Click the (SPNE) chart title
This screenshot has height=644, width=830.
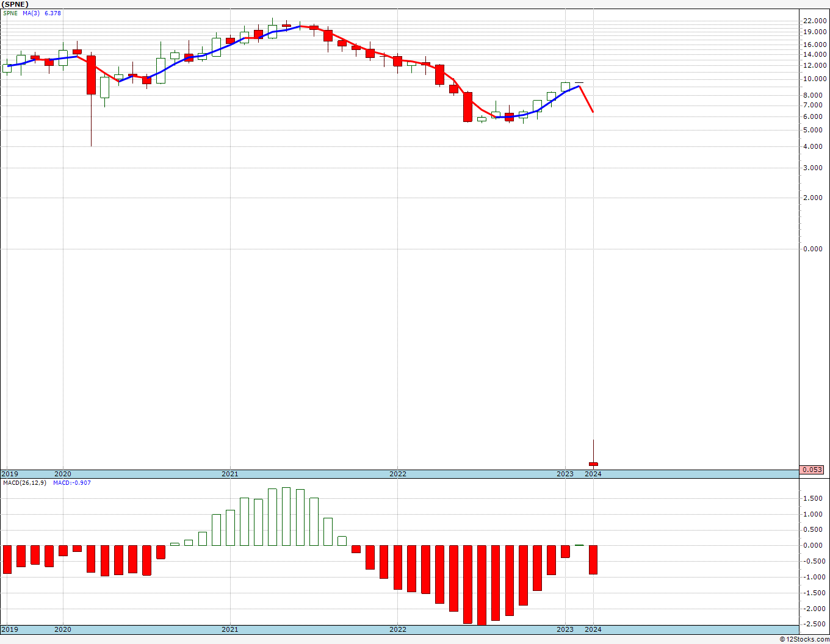click(x=15, y=4)
